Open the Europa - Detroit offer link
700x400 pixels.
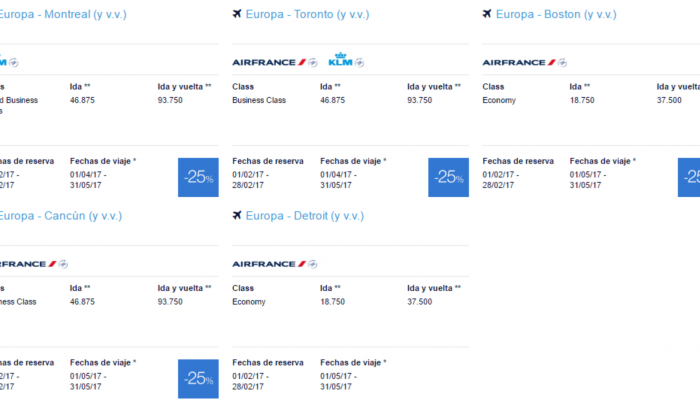tap(305, 216)
